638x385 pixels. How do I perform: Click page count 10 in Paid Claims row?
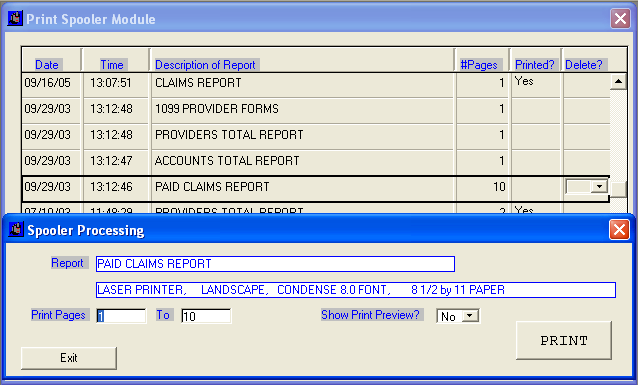[499, 187]
